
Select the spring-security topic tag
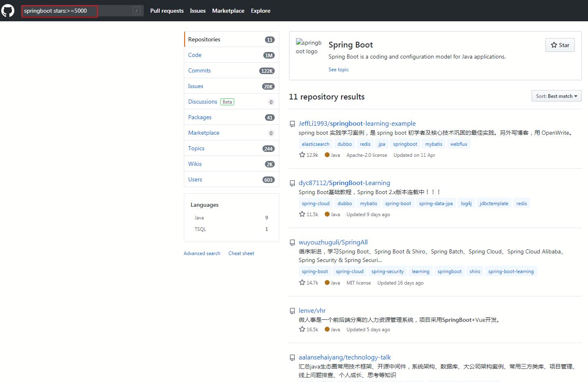pos(387,271)
